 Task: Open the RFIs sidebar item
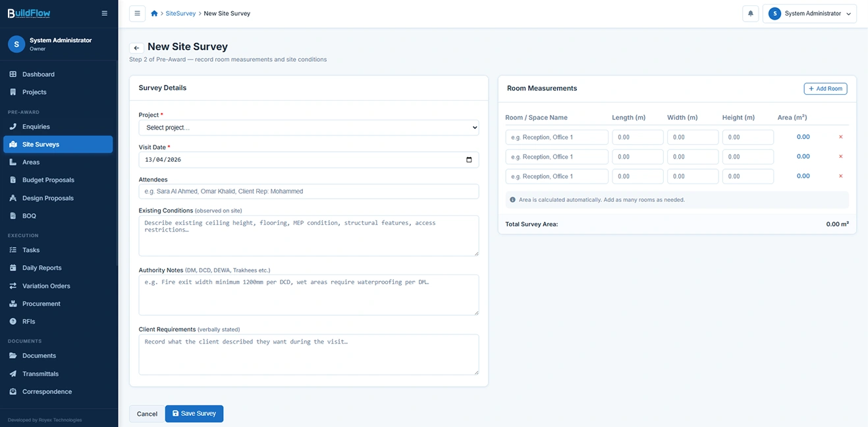tap(29, 322)
